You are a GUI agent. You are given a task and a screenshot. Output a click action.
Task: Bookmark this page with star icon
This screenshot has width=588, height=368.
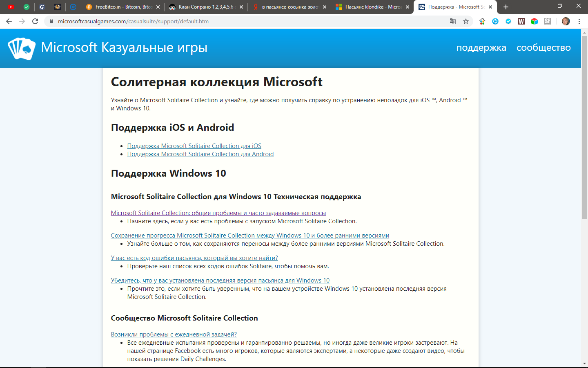click(x=466, y=21)
